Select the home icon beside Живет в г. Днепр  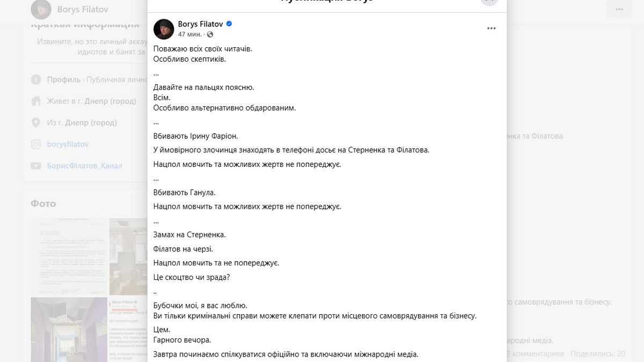tap(35, 101)
